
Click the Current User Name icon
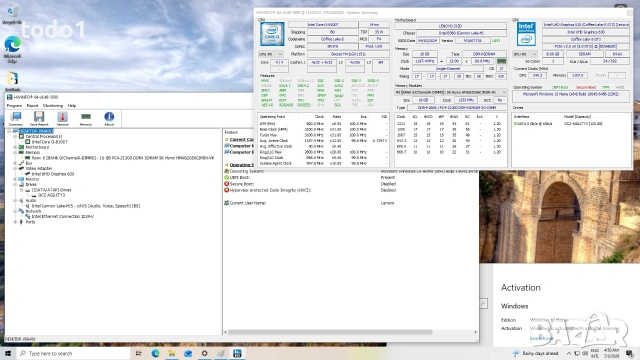(x=227, y=203)
